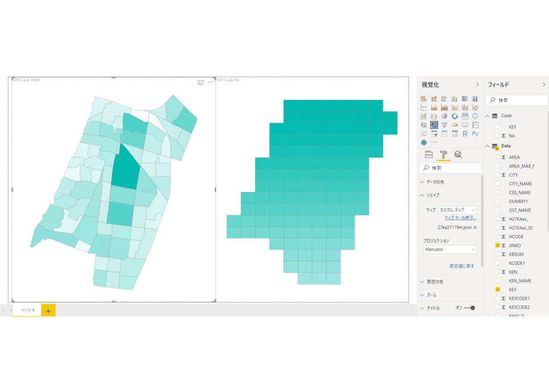Select filled map visual icon
Image resolution: width=549 pixels, height=392 pixels.
click(424, 125)
